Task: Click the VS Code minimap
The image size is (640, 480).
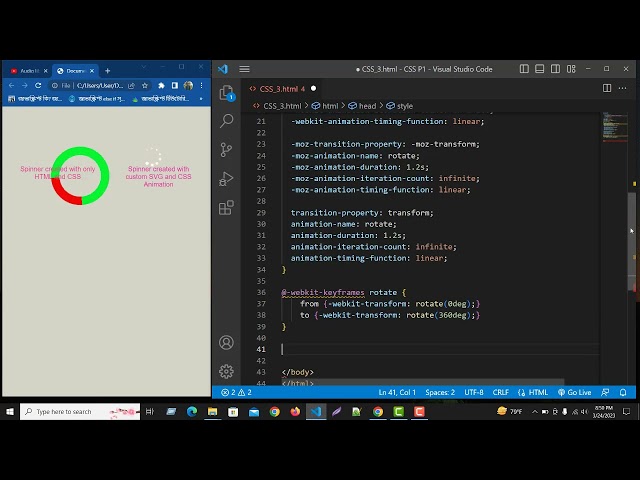Action: pos(615,128)
